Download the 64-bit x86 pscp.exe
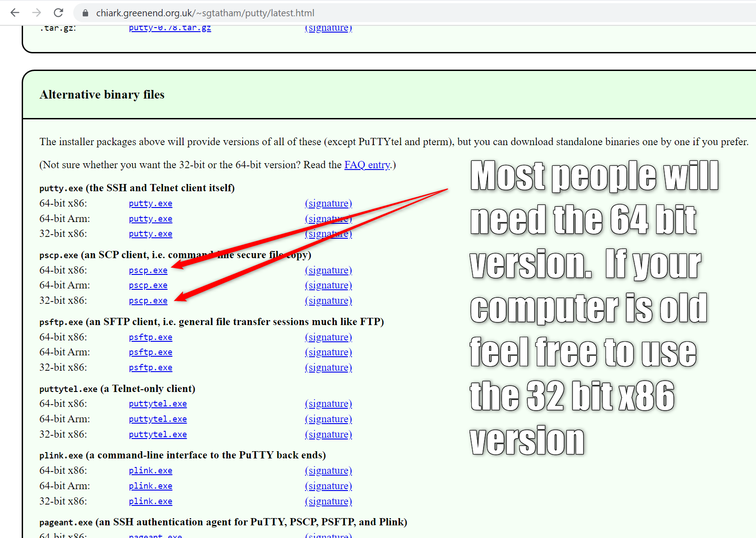This screenshot has width=756, height=538. [148, 270]
